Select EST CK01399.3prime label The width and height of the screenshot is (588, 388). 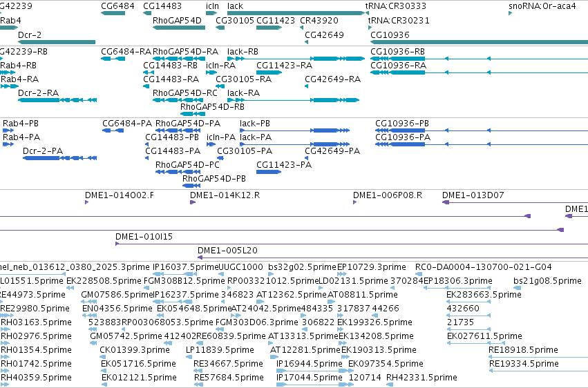pos(135,350)
